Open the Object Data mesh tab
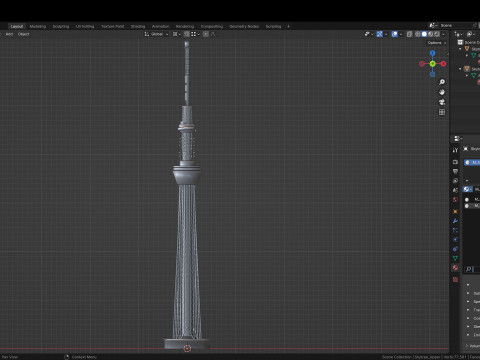480x360 pixels. (455, 258)
